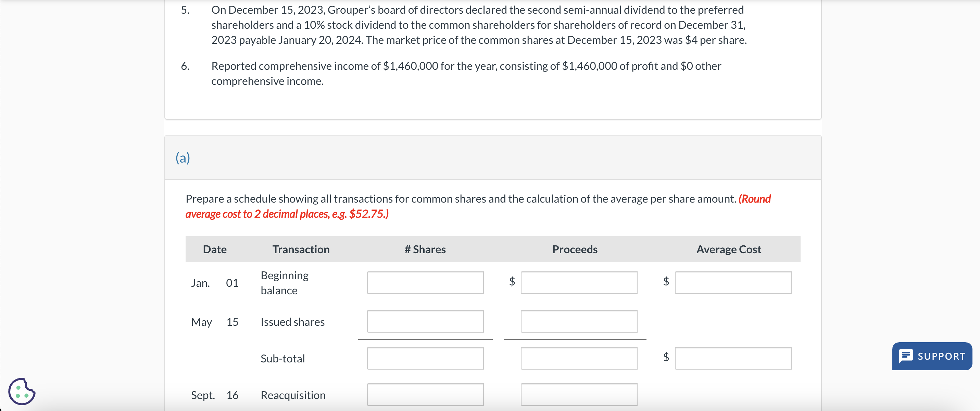The height and width of the screenshot is (411, 980).
Task: Click the Sub-total Proceeds input
Action: (579, 358)
